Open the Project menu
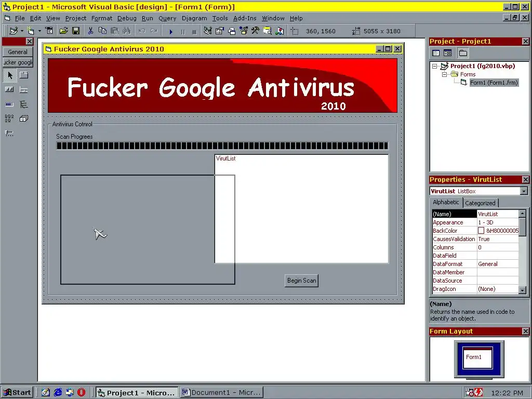 pos(76,18)
